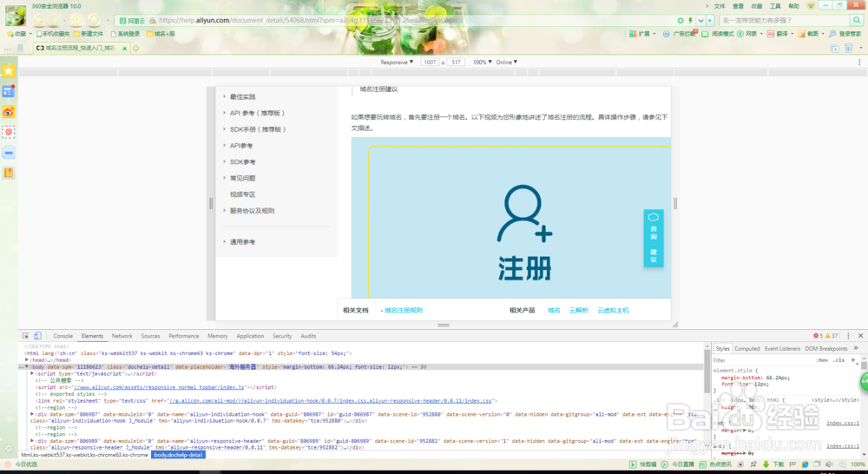Click the yellow star sidebar icon
This screenshot has width=868, height=474.
[9, 71]
